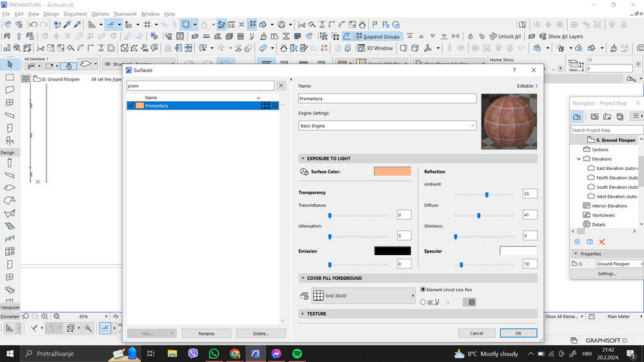
Task: Select the custom pen radio button
Action: point(424,302)
